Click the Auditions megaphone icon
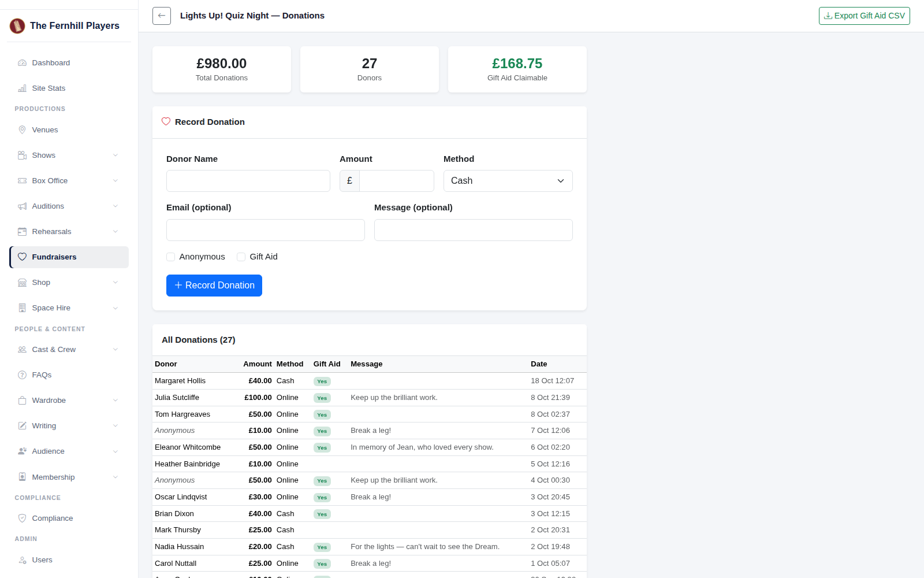The image size is (924, 578). pos(22,206)
